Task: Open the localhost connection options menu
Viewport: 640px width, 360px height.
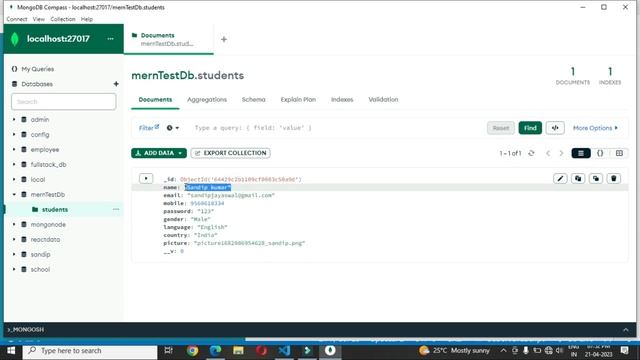Action: click(x=110, y=39)
